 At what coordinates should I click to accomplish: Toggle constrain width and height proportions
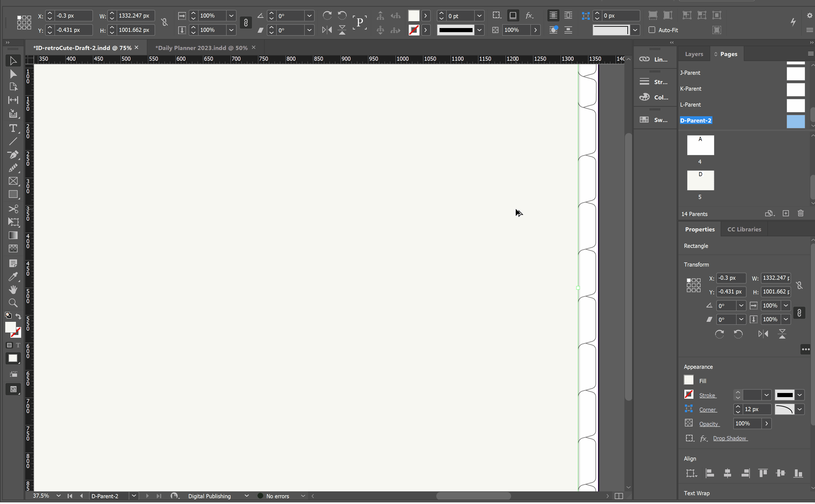(x=164, y=23)
